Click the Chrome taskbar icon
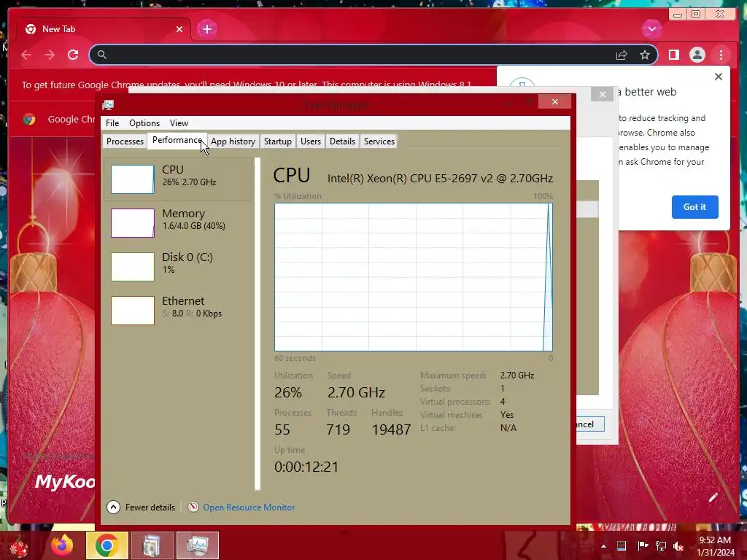Image resolution: width=747 pixels, height=560 pixels. (x=107, y=545)
